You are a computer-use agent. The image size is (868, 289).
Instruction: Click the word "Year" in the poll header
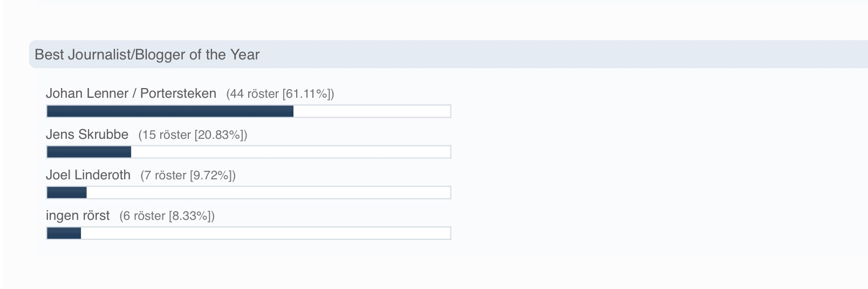click(x=245, y=55)
